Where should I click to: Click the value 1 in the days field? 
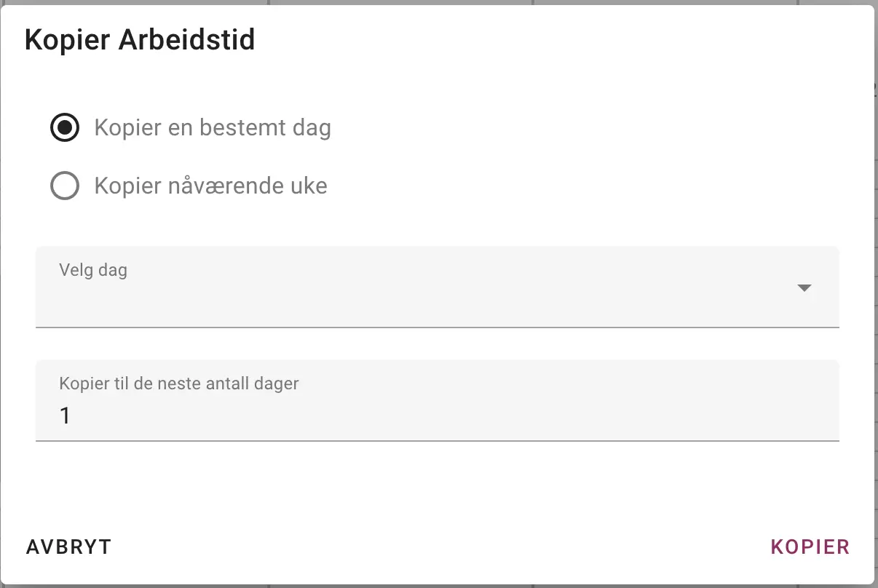pyautogui.click(x=65, y=416)
